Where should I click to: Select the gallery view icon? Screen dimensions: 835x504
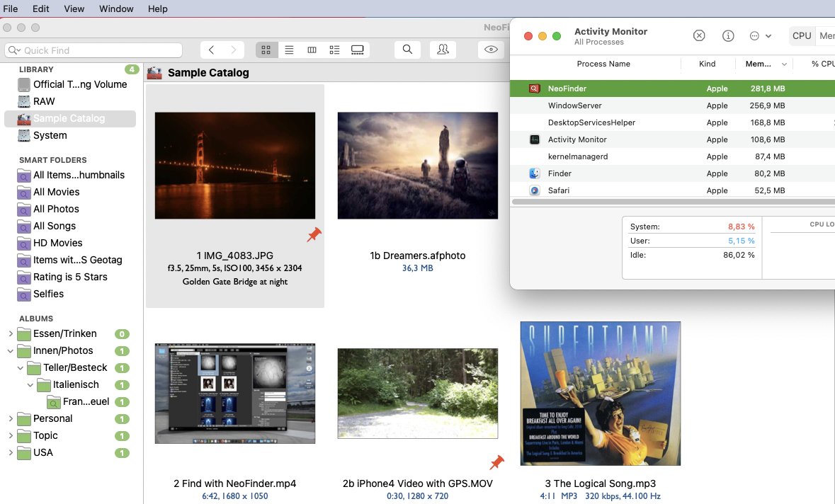coord(358,50)
